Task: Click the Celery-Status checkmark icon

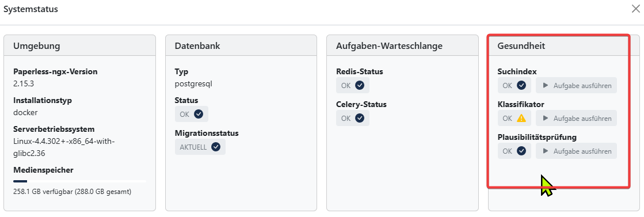Action: tap(360, 118)
